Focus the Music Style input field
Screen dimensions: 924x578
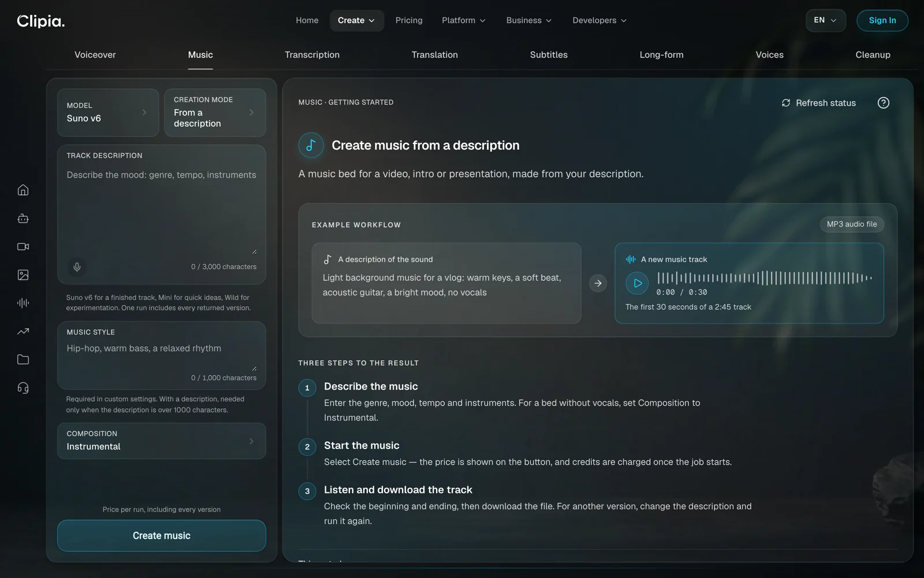click(x=162, y=355)
